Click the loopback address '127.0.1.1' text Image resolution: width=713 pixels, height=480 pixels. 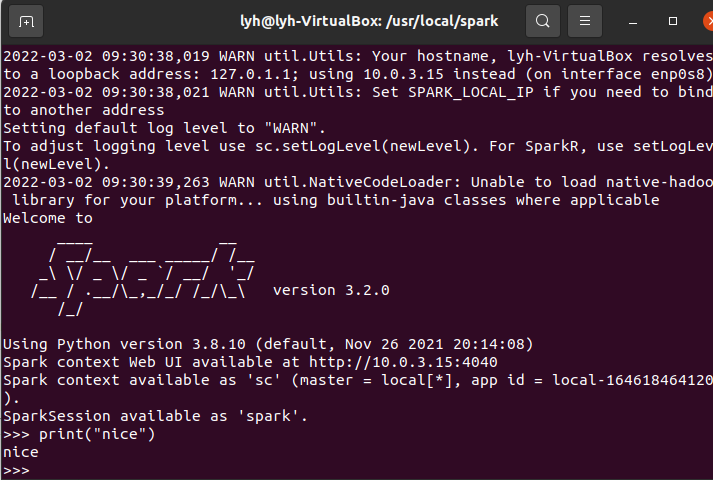click(x=250, y=74)
